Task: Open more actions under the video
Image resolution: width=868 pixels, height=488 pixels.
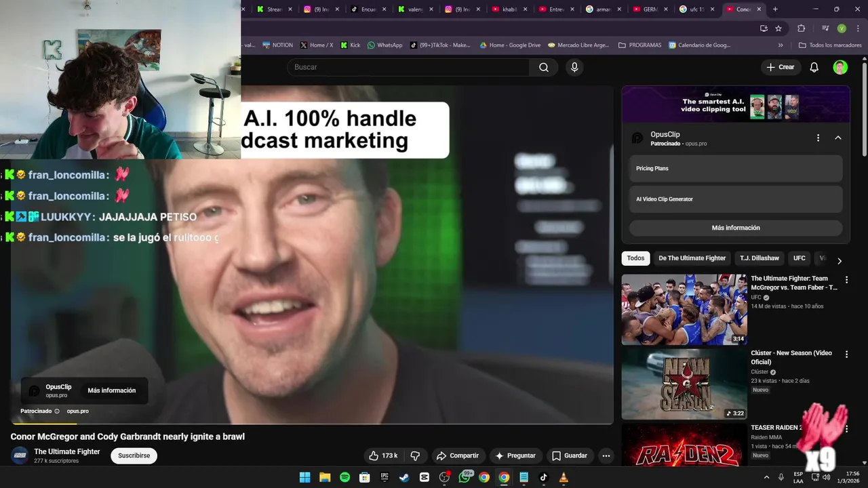Action: click(606, 455)
